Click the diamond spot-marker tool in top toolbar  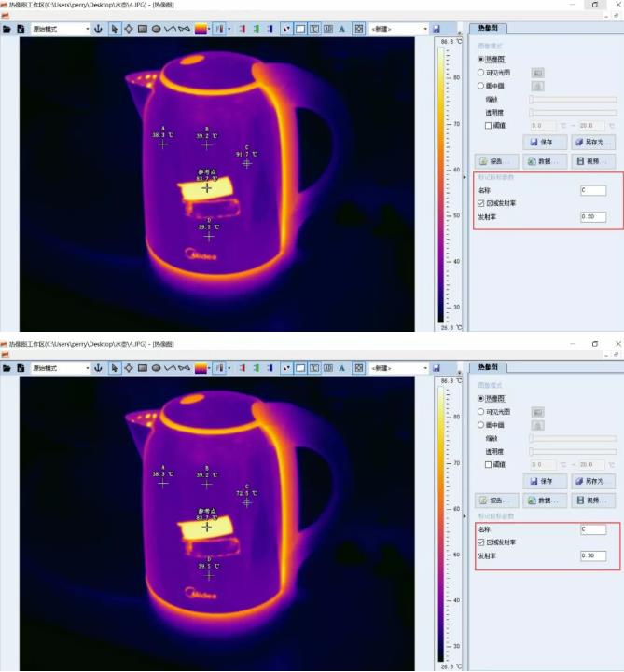(x=129, y=29)
